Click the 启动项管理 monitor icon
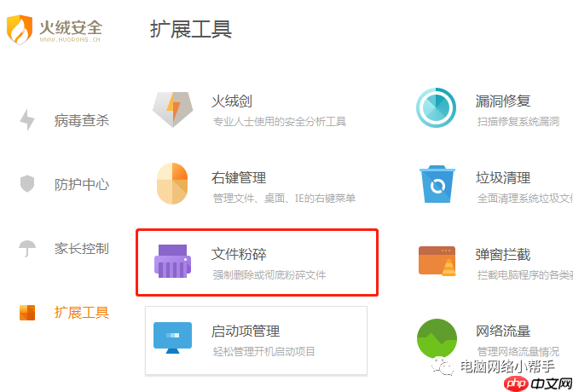 172,337
